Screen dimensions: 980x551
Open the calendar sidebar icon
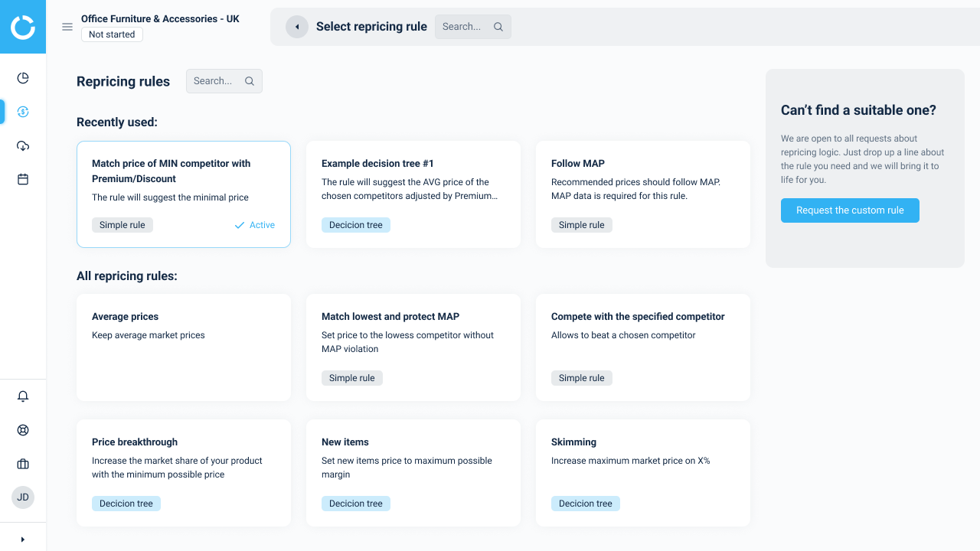coord(23,179)
